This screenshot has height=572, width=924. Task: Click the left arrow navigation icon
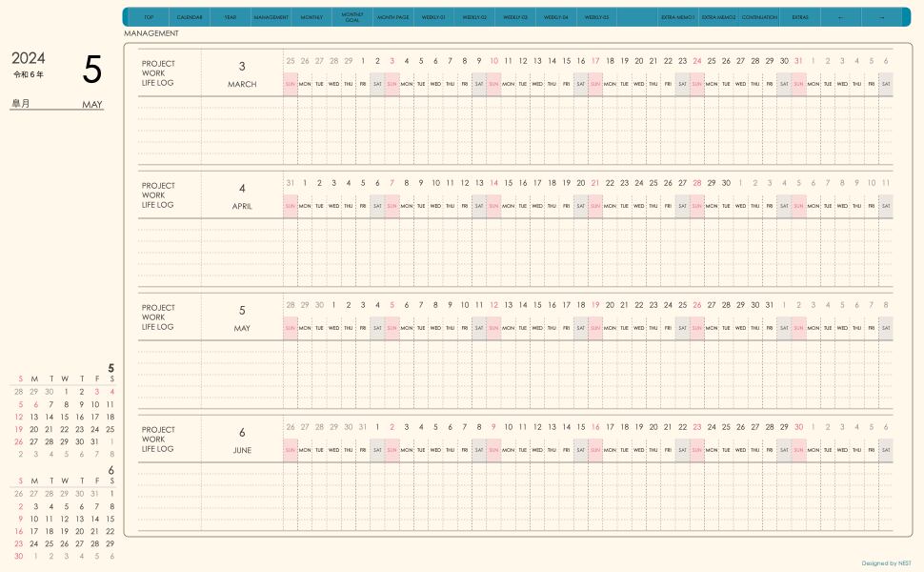pyautogui.click(x=840, y=17)
